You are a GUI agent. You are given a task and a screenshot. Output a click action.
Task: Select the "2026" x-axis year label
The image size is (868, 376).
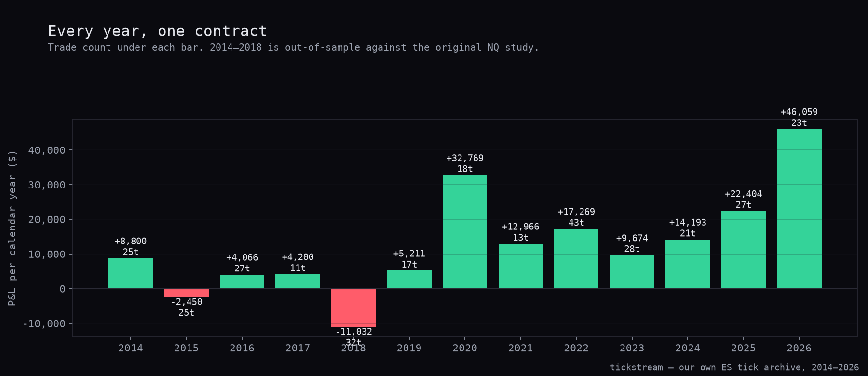pos(799,348)
